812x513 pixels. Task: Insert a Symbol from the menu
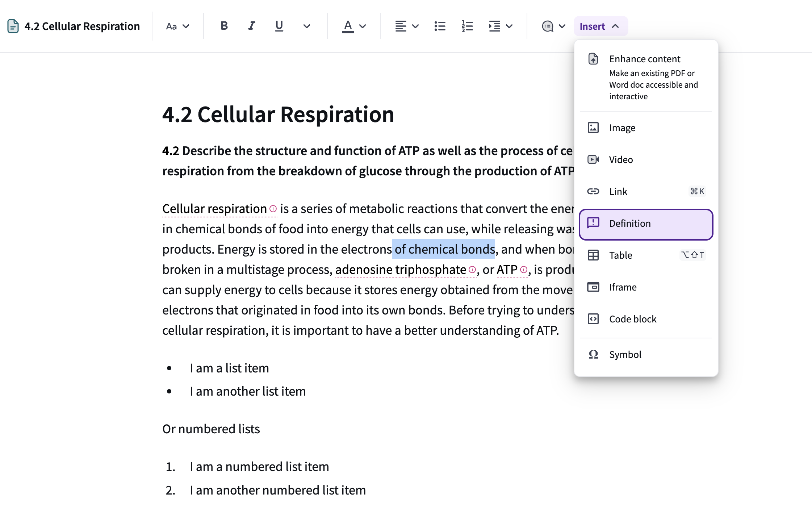pos(646,354)
